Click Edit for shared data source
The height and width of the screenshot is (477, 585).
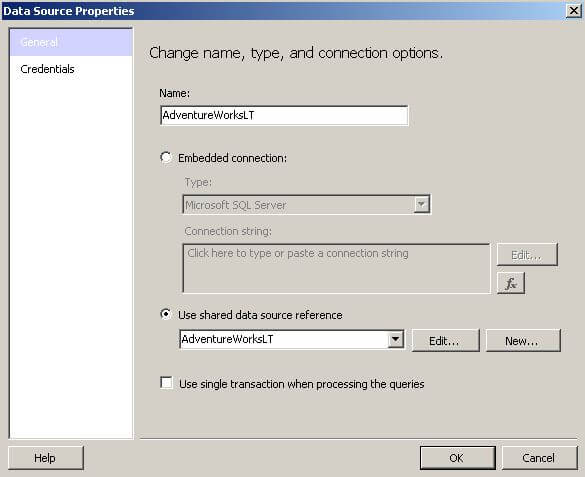[x=445, y=341]
